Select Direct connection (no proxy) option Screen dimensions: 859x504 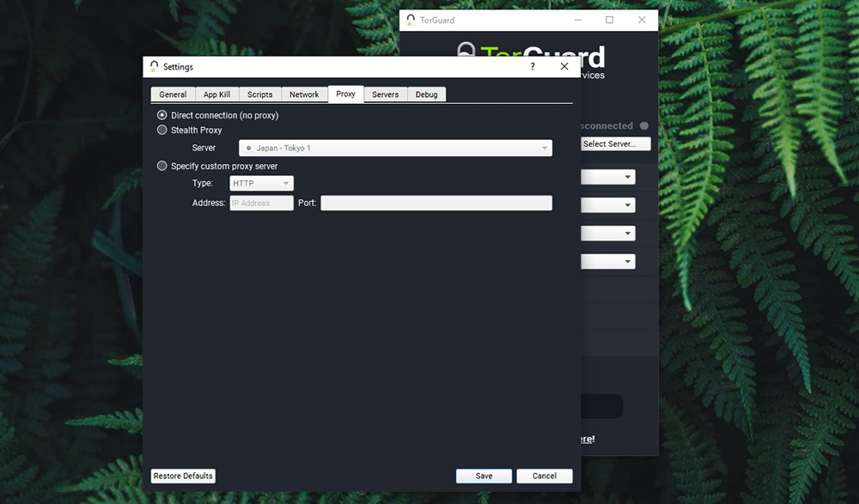[x=217, y=115]
